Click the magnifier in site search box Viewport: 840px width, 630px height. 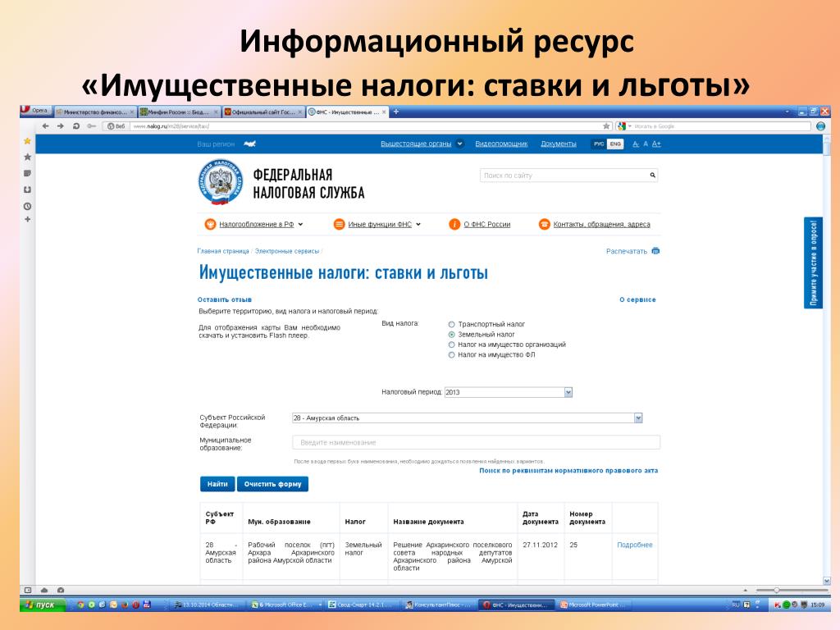click(652, 176)
